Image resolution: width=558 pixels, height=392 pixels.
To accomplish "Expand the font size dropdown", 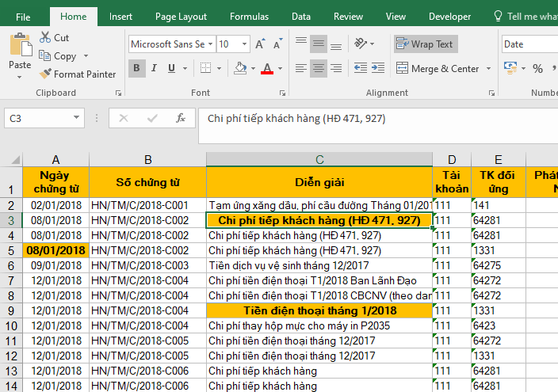I will 245,44.
